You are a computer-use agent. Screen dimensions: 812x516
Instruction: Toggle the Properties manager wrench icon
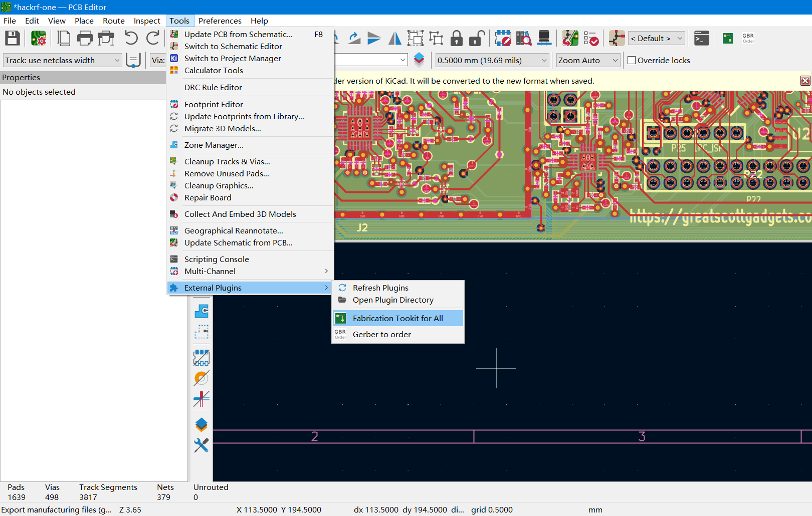pos(201,445)
